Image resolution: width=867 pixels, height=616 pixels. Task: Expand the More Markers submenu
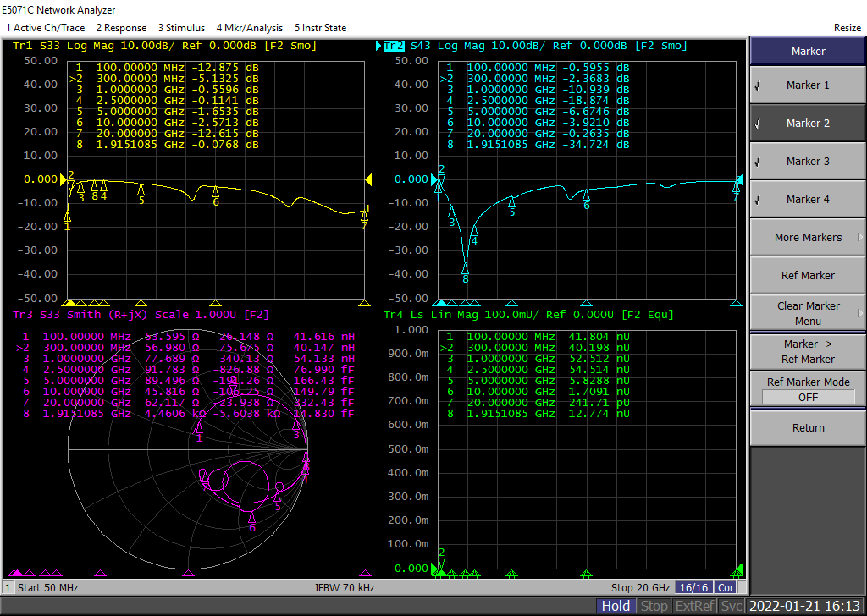coord(807,237)
